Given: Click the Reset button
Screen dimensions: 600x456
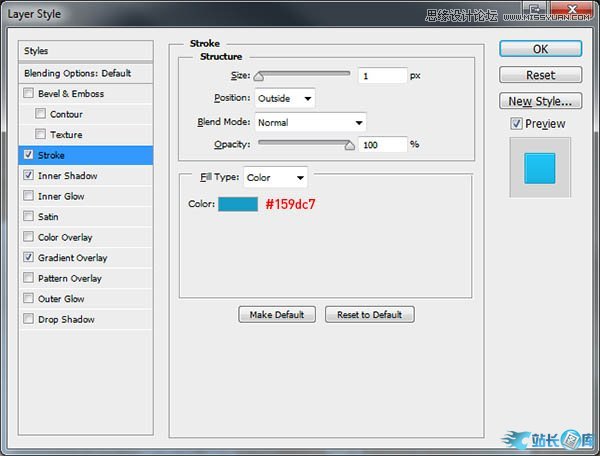Looking at the screenshot, I should click(540, 75).
